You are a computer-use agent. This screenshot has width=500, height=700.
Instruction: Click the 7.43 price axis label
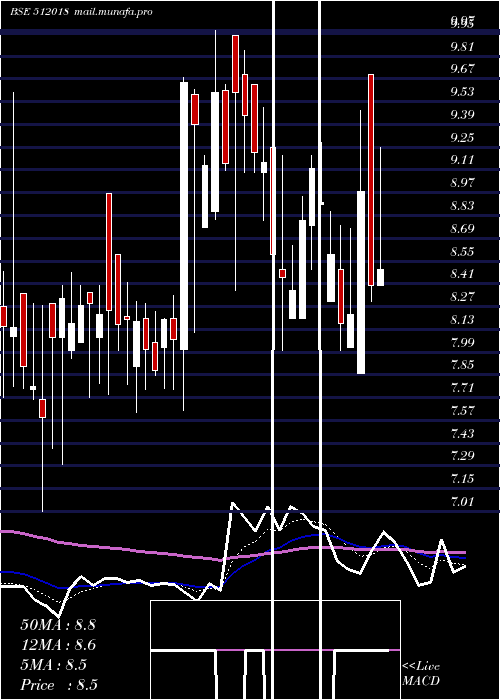point(462,433)
